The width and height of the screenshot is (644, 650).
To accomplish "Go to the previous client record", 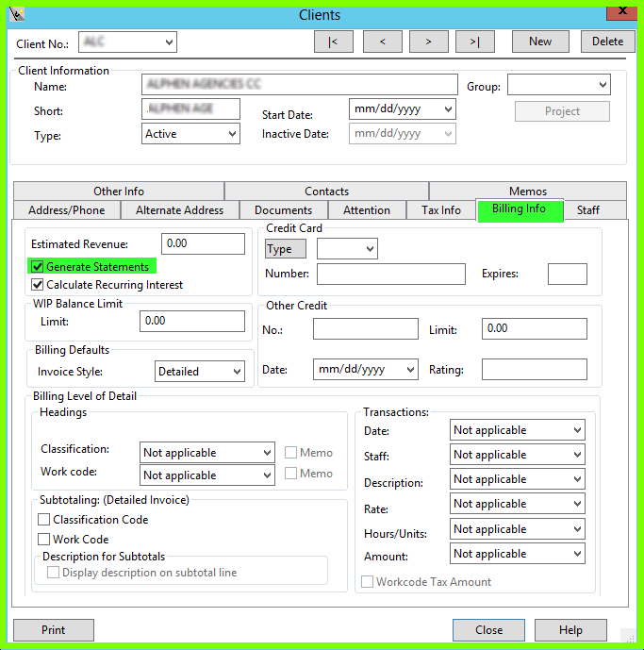I will click(382, 42).
